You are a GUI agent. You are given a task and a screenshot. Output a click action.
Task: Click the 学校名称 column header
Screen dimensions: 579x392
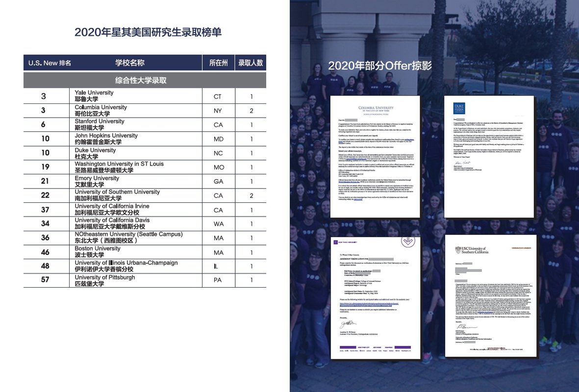[129, 63]
